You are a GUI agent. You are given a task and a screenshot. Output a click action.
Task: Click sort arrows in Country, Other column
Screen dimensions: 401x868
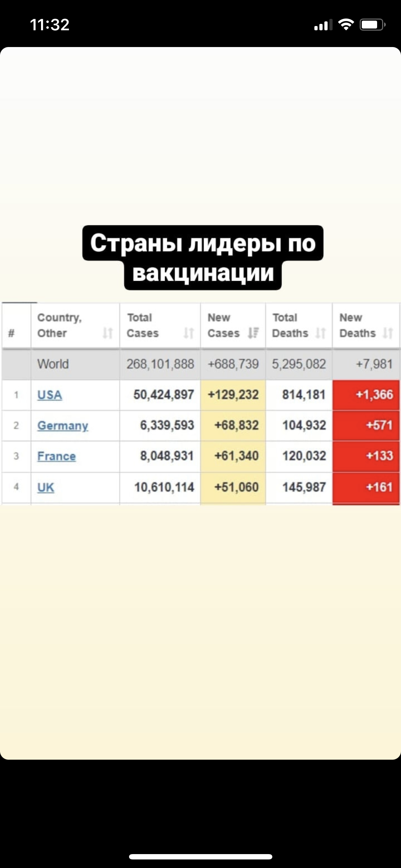(x=108, y=333)
